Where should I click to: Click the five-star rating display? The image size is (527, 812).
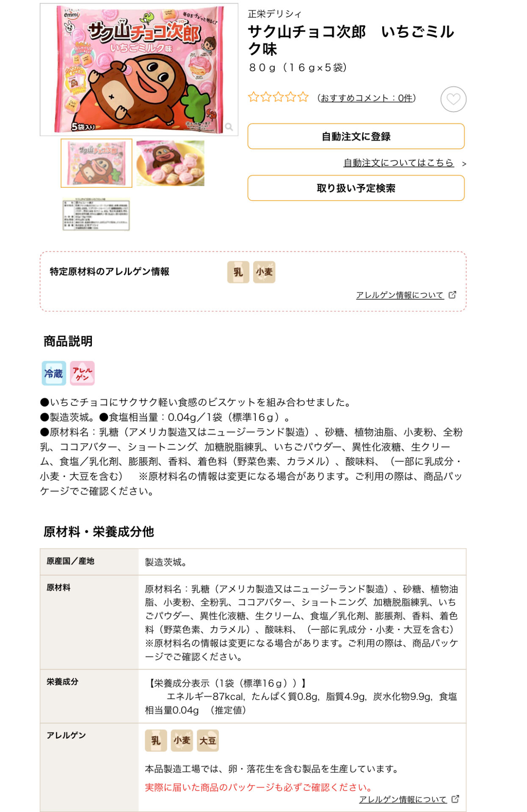pyautogui.click(x=278, y=97)
